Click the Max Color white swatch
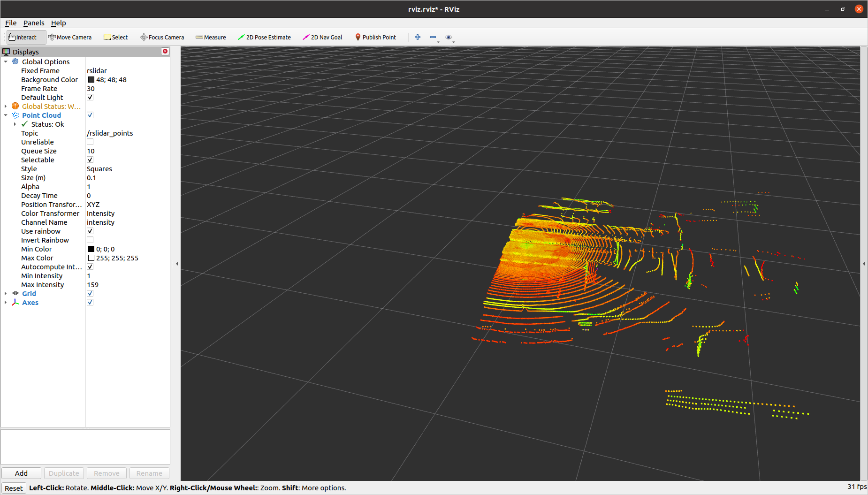 point(91,258)
